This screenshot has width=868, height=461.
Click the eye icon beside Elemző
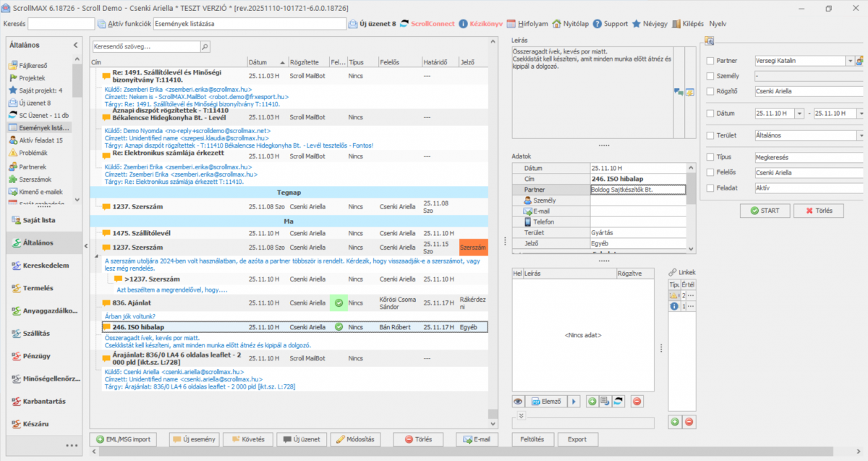518,401
